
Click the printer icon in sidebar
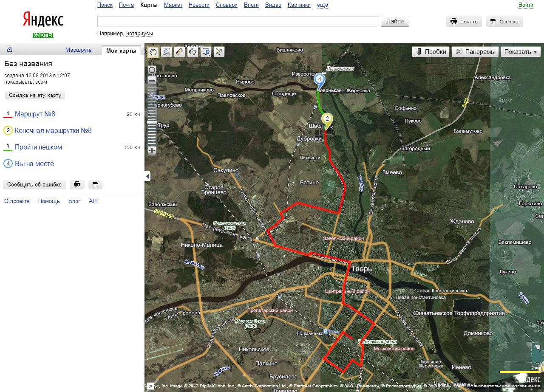click(77, 185)
